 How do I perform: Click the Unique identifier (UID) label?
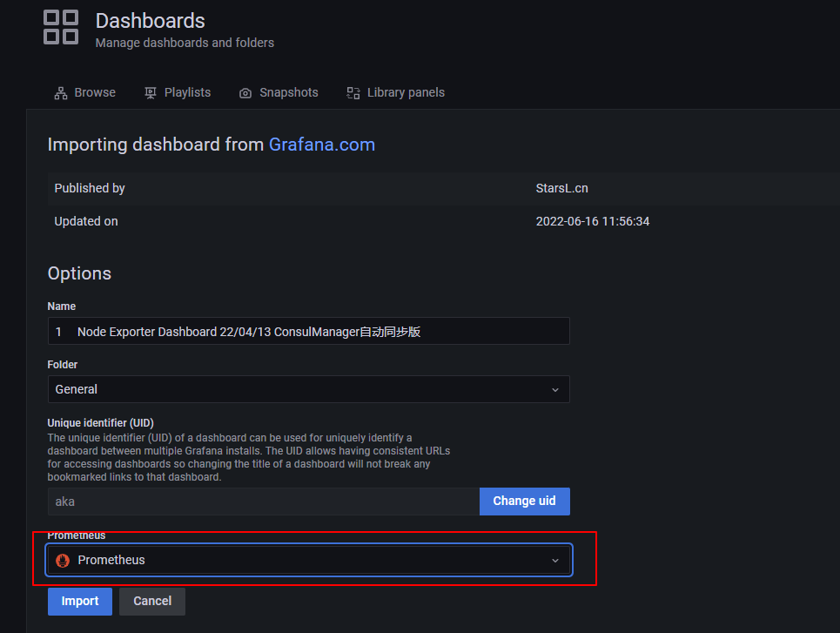click(100, 423)
